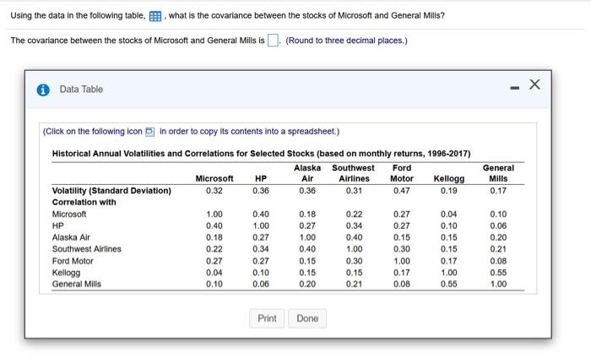Click the covariance answer input box

[273, 40]
